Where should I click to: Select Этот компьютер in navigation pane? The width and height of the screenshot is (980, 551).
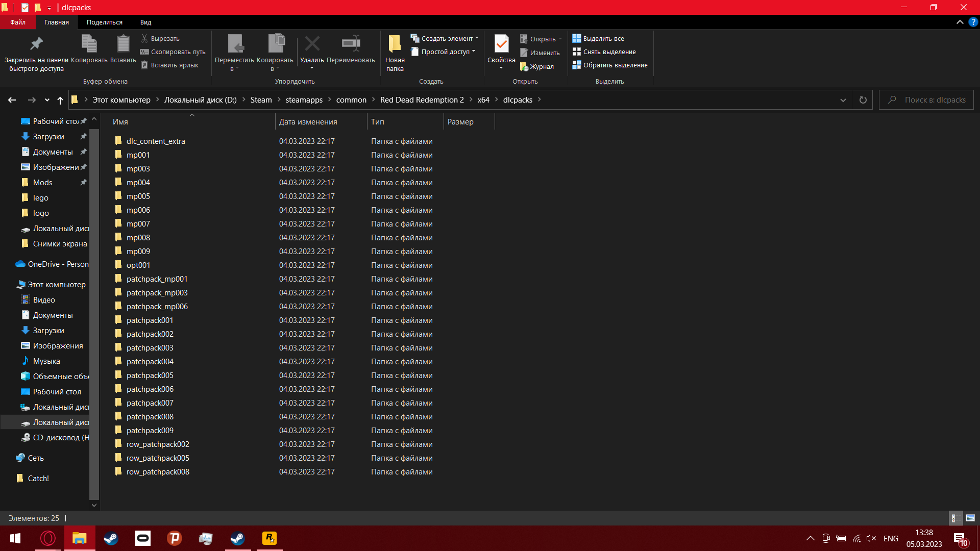point(56,285)
